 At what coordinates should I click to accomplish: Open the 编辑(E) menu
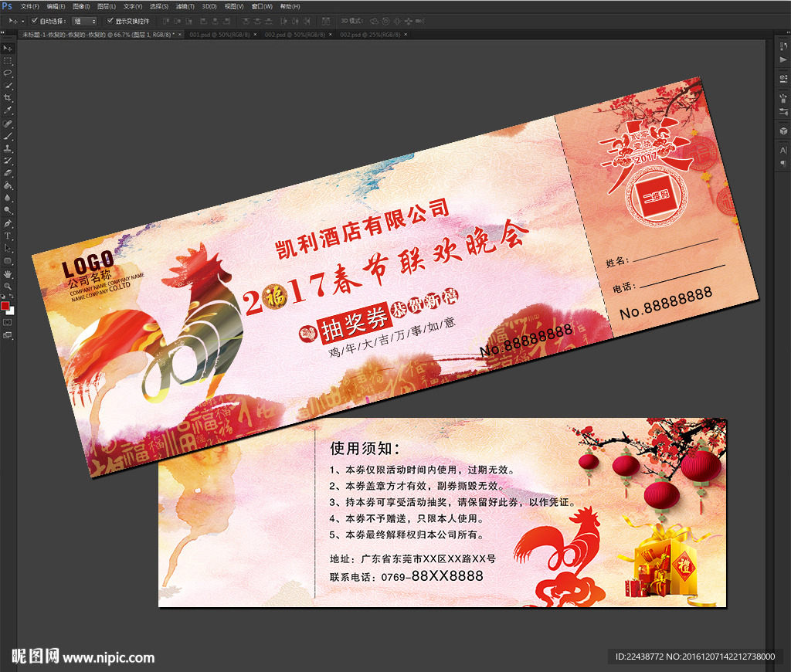point(56,6)
